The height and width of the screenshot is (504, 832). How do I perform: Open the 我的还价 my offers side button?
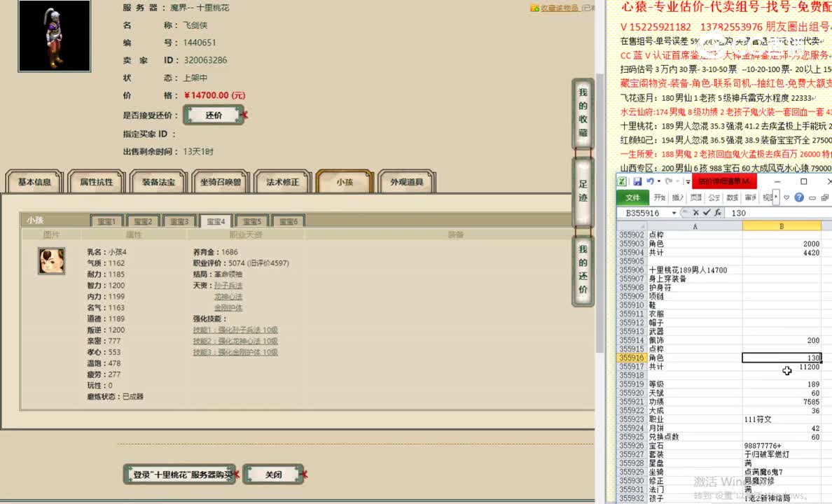(x=583, y=269)
